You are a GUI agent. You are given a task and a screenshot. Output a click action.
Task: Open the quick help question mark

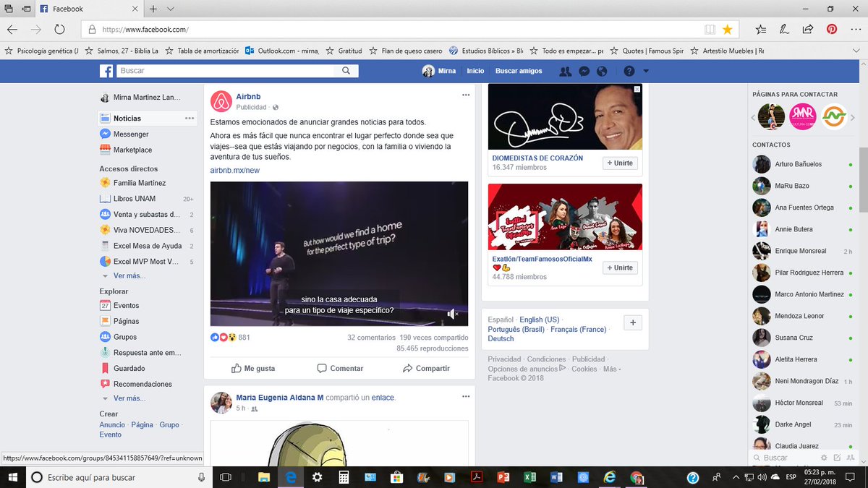pos(629,71)
